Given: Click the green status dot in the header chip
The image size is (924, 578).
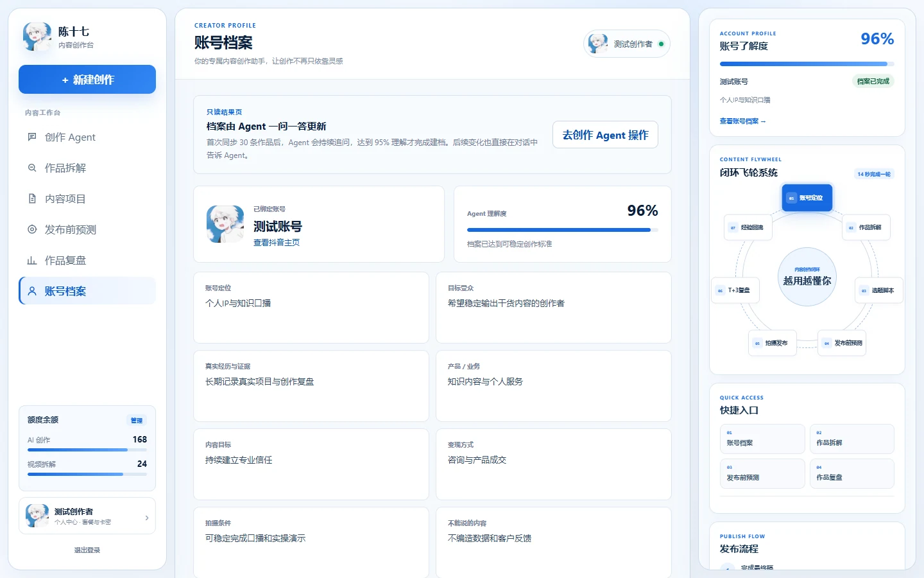Looking at the screenshot, I should pos(661,44).
